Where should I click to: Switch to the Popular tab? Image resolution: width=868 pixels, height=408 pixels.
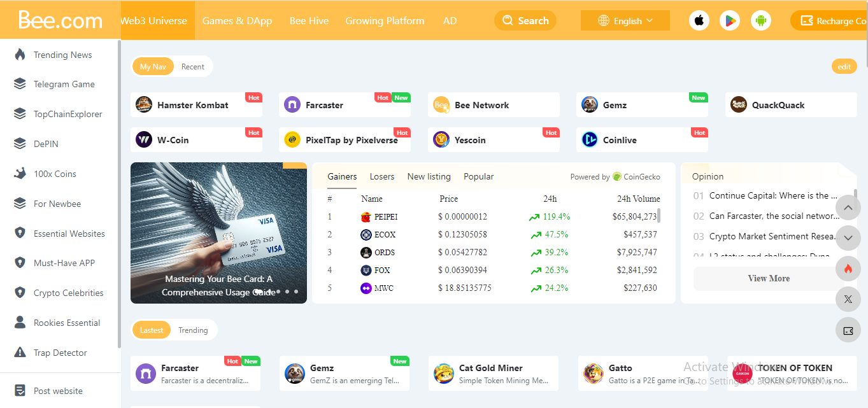click(x=479, y=176)
